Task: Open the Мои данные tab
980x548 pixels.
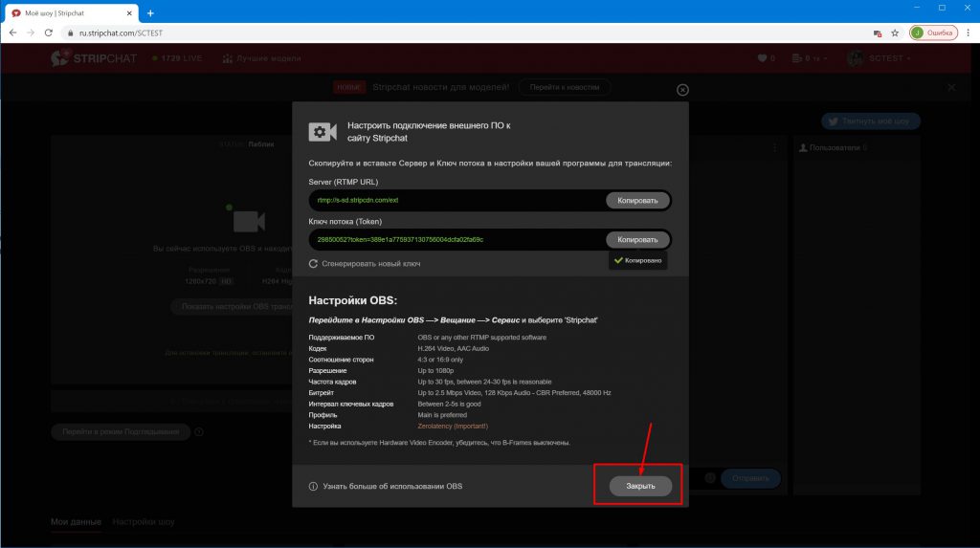Action: click(76, 522)
